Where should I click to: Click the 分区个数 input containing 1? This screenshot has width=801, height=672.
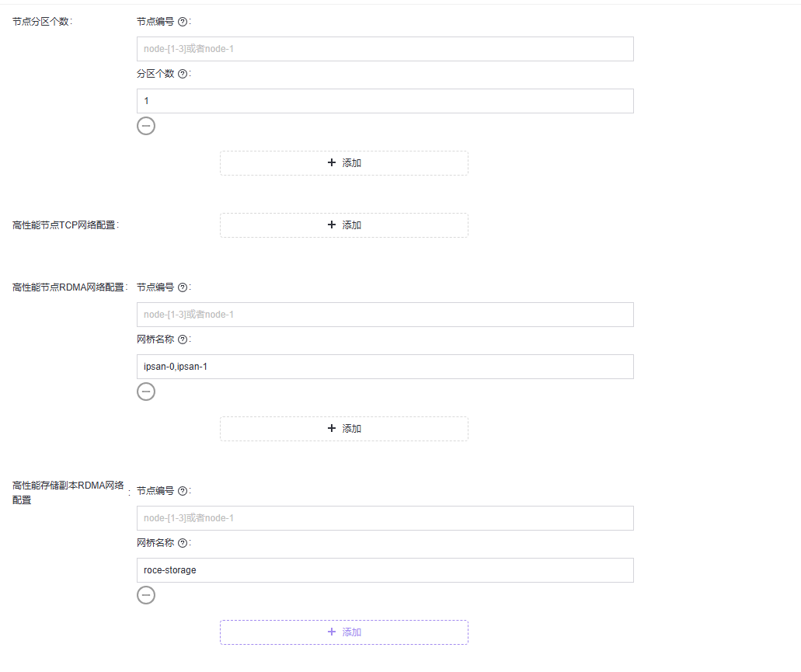tap(385, 101)
